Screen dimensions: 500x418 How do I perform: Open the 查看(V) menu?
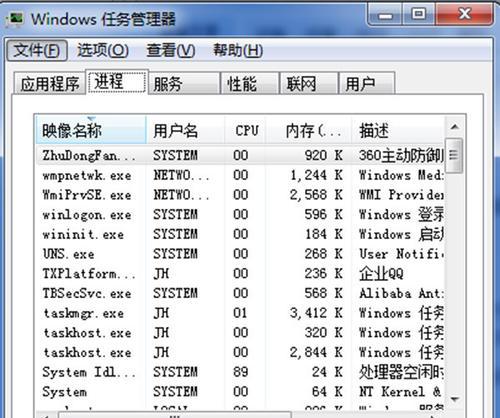coord(171,51)
